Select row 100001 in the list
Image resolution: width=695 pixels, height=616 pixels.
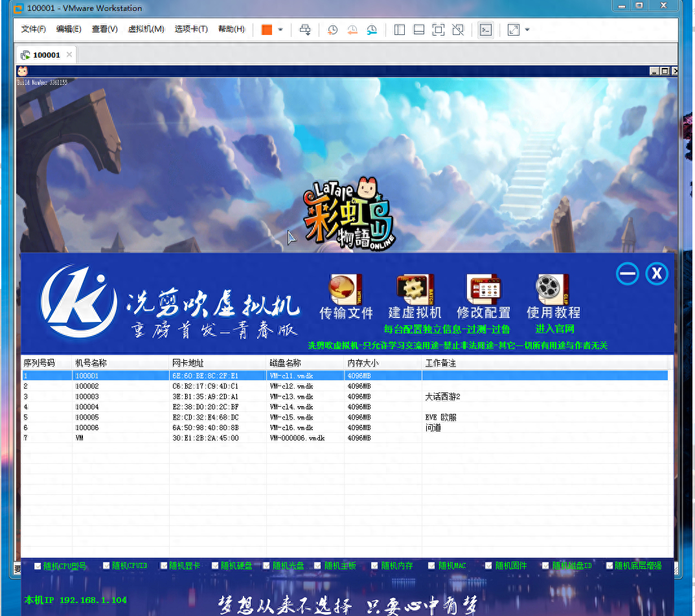pos(345,376)
